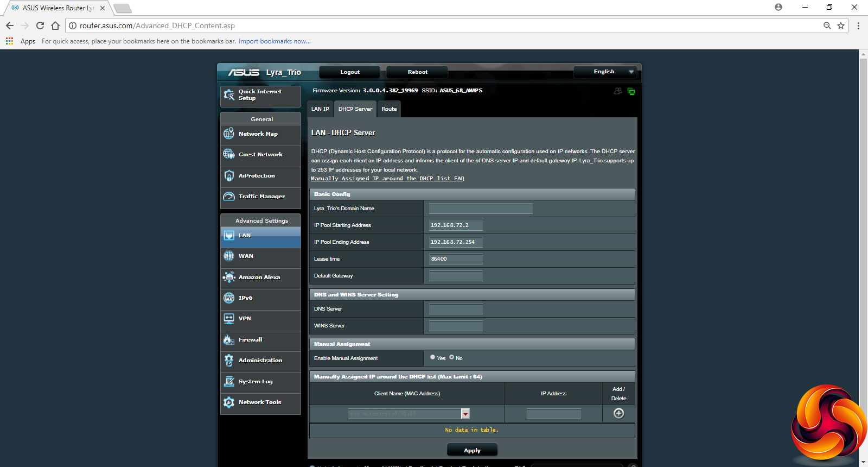
Task: Click the Reboot button
Action: (417, 72)
